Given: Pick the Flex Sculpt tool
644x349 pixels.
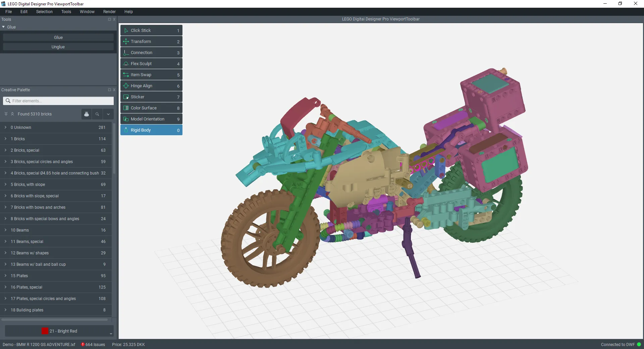Looking at the screenshot, I should [x=151, y=63].
